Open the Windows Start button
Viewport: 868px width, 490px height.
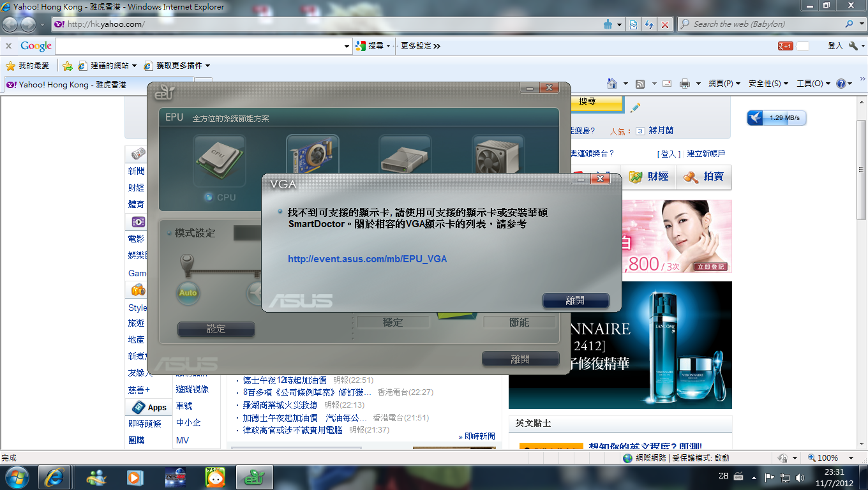point(17,477)
